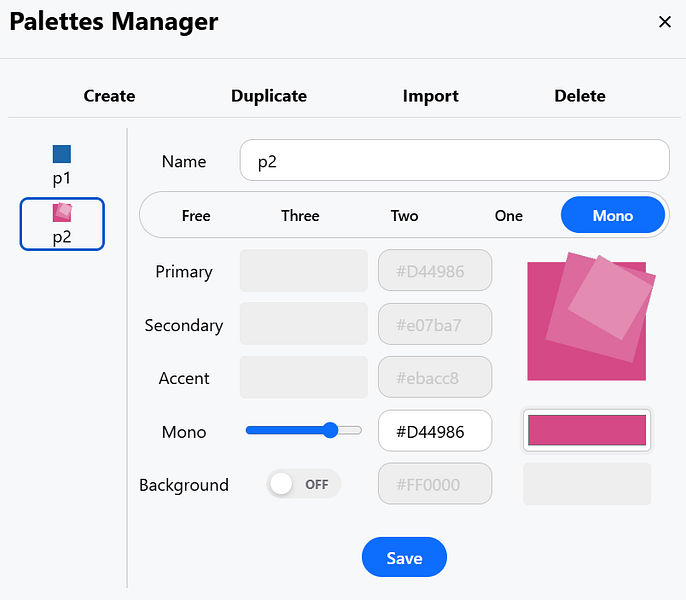The width and height of the screenshot is (686, 600).
Task: Open the Mono pink color picker swatch
Action: [587, 430]
